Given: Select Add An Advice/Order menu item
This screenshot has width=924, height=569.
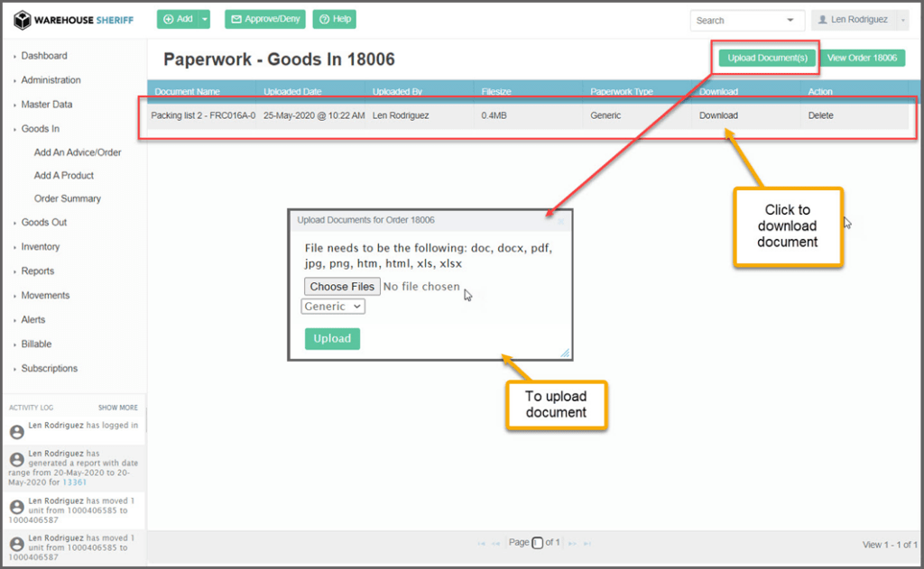Looking at the screenshot, I should click(78, 152).
